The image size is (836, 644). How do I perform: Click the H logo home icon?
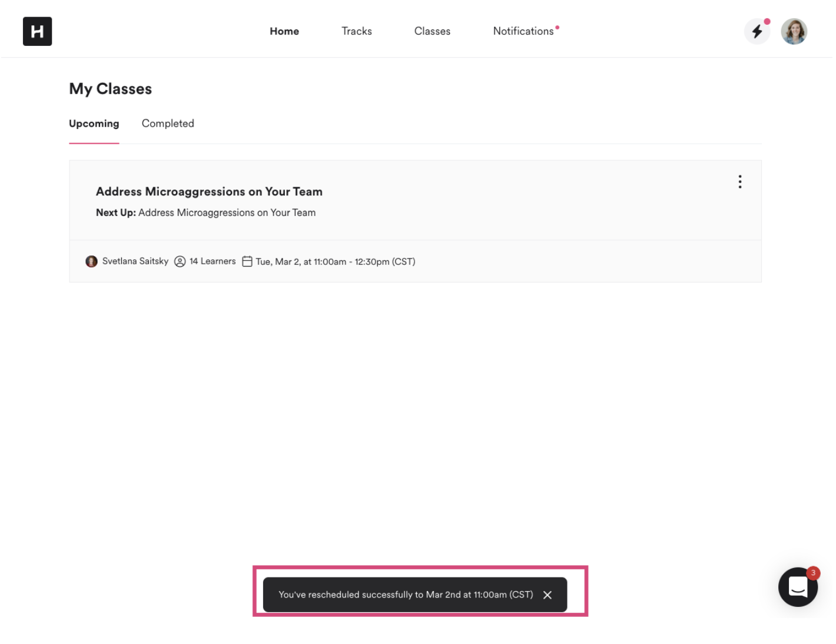point(37,31)
